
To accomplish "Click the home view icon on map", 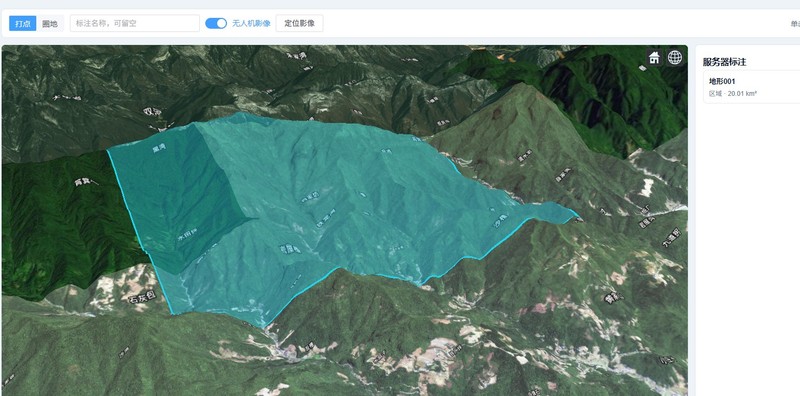I will tap(654, 58).
